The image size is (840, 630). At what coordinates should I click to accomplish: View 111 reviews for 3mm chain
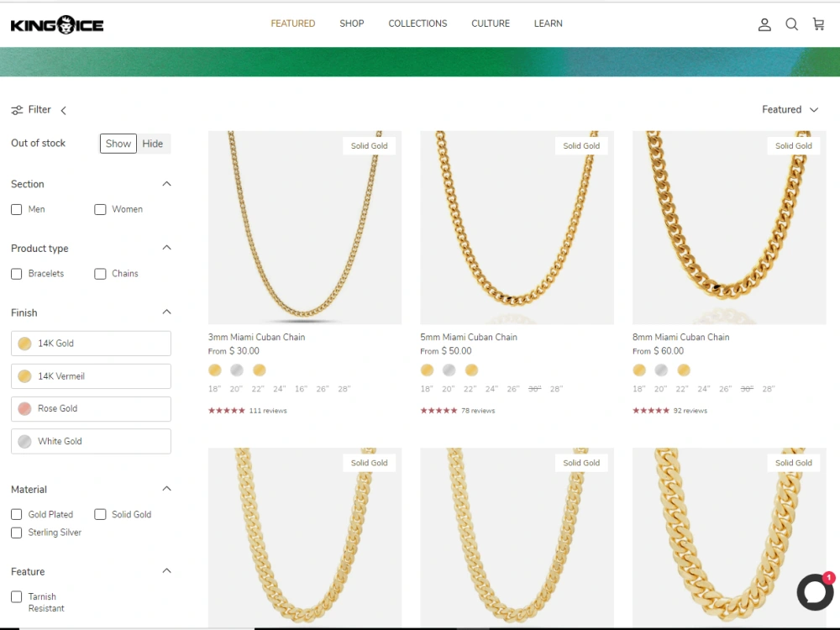coord(268,411)
